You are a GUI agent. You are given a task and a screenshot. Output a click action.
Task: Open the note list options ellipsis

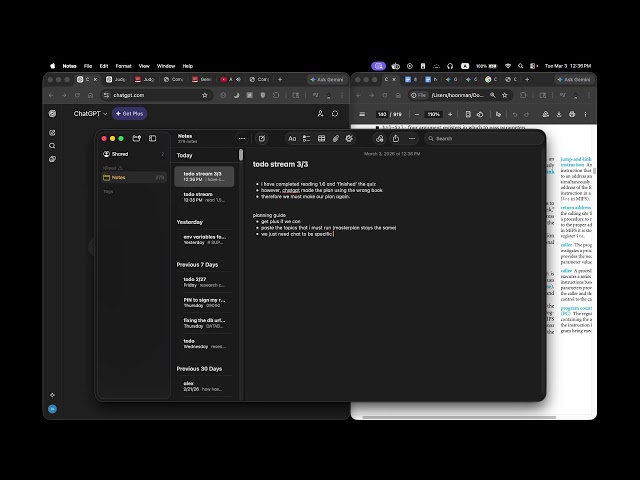[242, 139]
